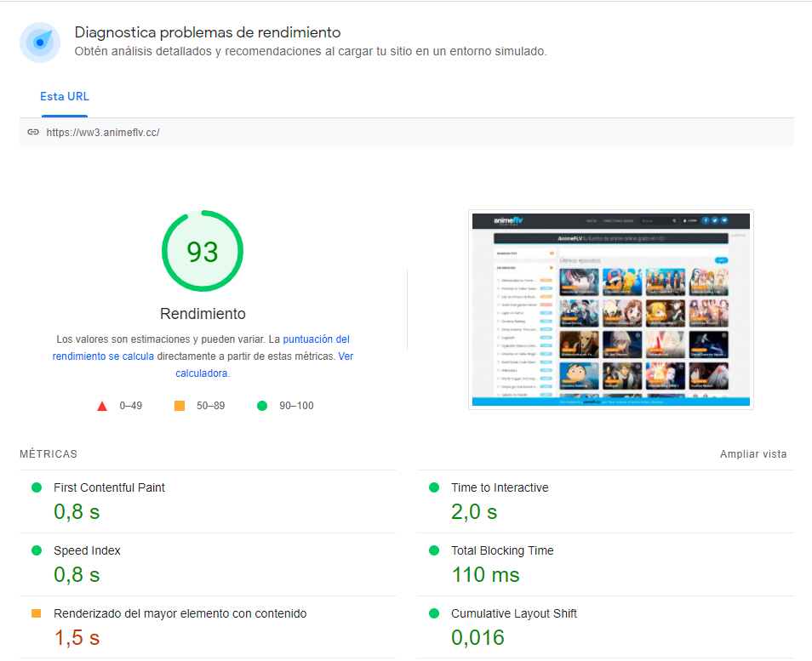Select the Esta URL tab

click(65, 97)
